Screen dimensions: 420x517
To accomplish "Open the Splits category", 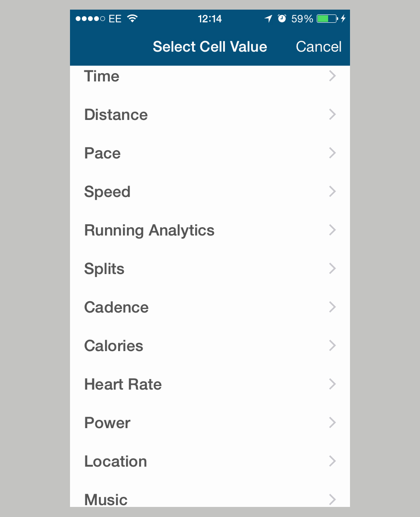I will [104, 269].
